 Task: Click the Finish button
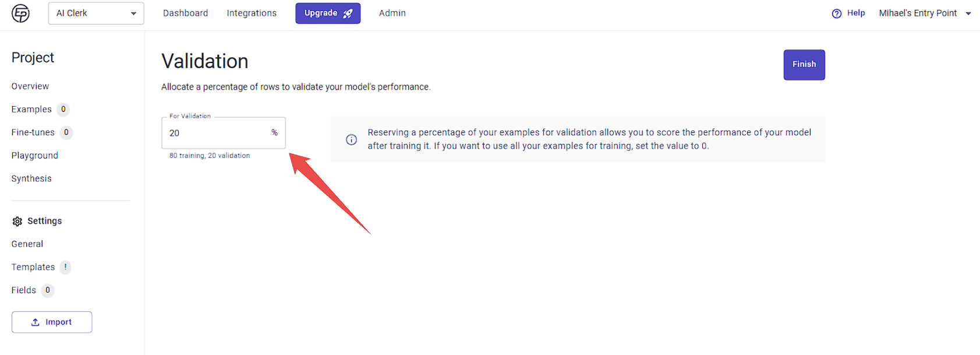804,65
